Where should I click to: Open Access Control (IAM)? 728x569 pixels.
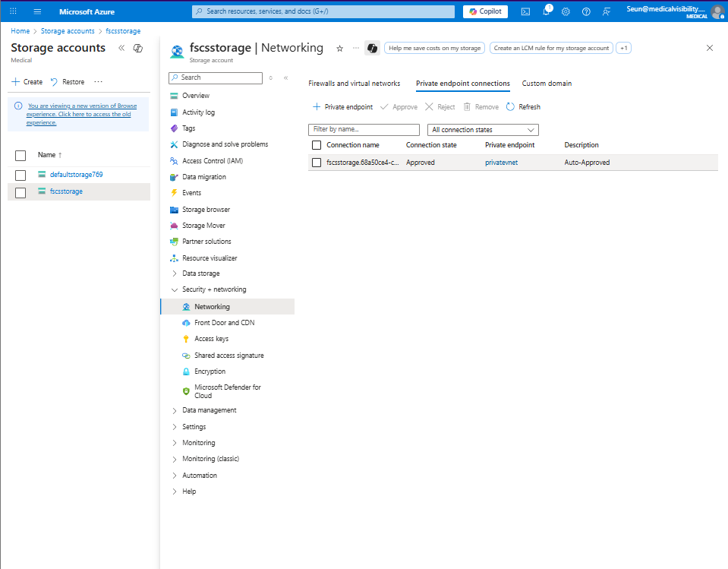pos(213,161)
